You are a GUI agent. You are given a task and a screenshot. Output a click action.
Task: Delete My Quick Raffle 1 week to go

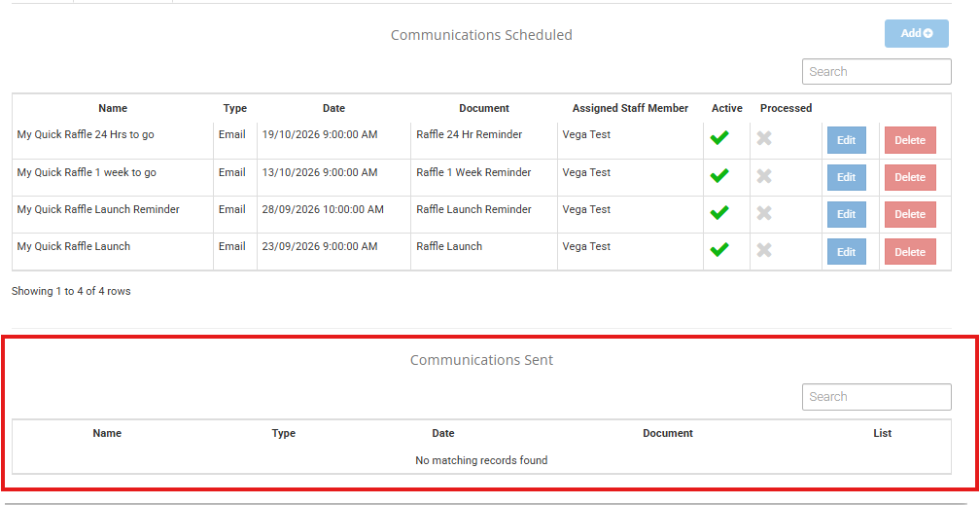(910, 177)
